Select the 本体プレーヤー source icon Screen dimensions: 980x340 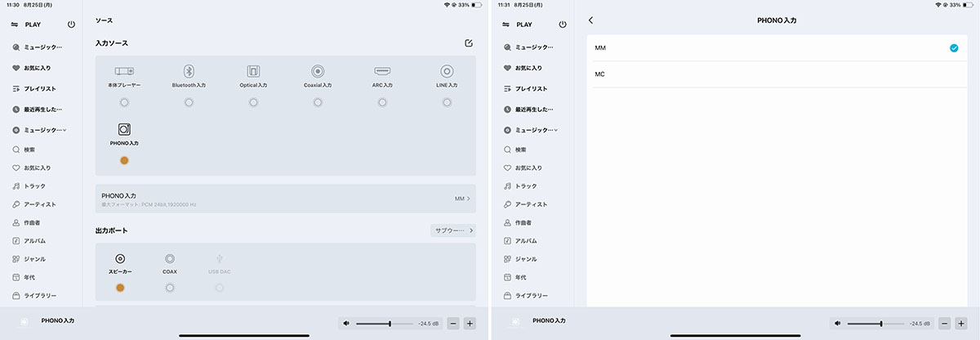(124, 71)
